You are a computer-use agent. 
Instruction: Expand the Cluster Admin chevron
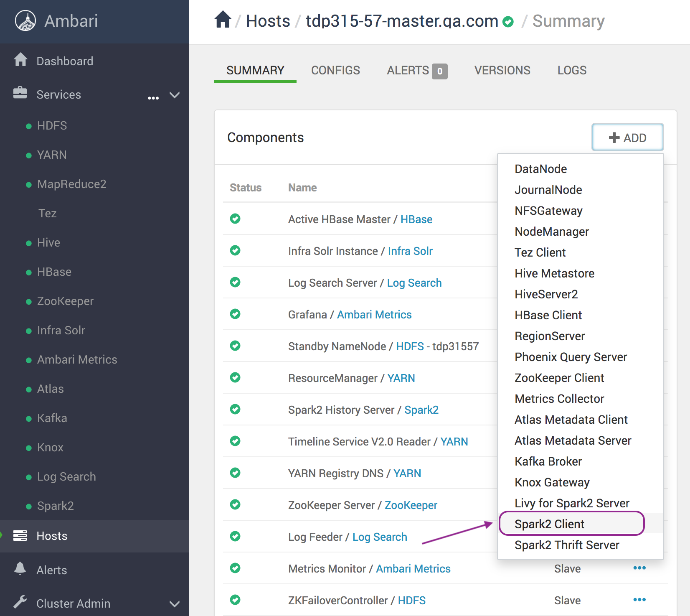(175, 604)
